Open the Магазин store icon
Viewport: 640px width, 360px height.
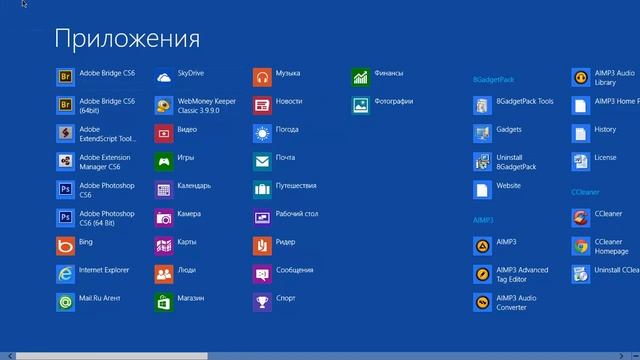(x=164, y=302)
